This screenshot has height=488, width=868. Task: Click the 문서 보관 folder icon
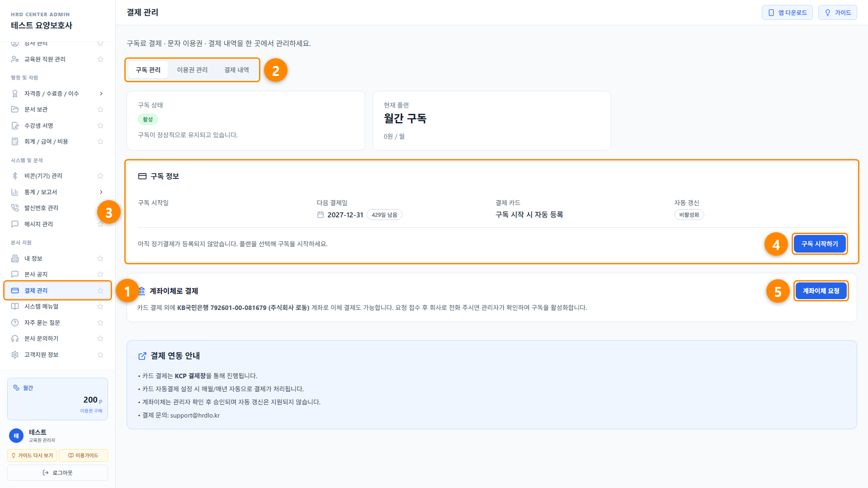(15, 109)
